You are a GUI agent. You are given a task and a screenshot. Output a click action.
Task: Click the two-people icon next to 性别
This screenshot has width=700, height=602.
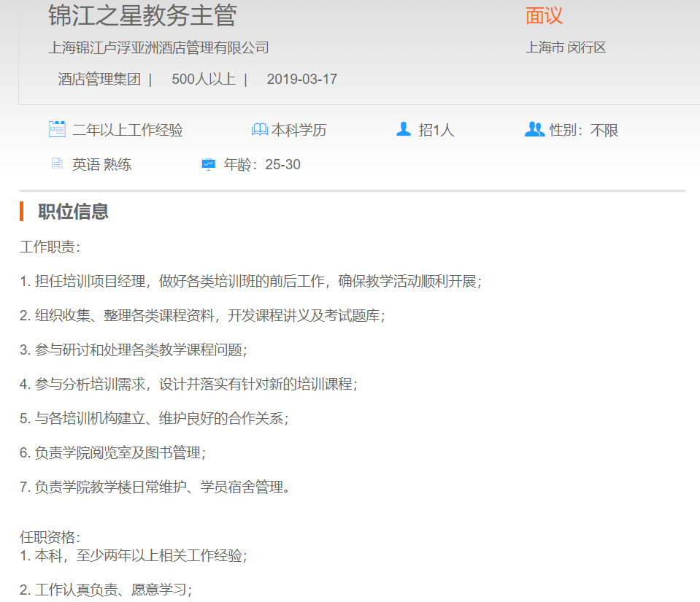[x=534, y=129]
